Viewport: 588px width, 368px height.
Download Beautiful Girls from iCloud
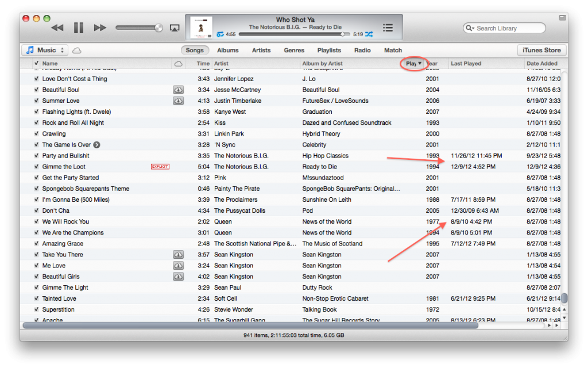[178, 277]
